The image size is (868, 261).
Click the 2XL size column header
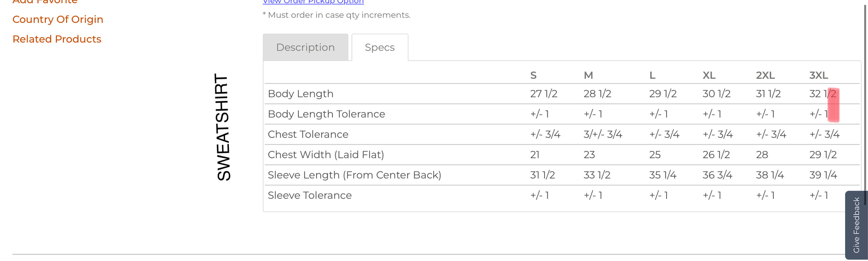point(765,75)
